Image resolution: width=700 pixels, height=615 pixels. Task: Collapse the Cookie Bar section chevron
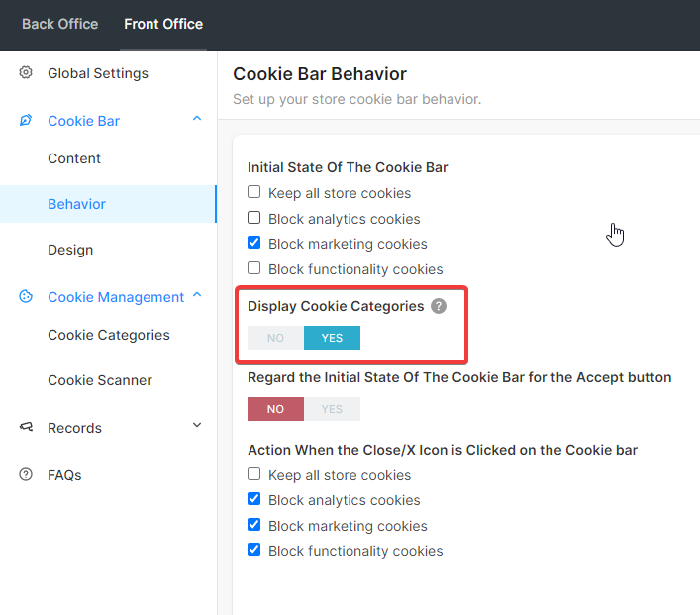tap(197, 119)
